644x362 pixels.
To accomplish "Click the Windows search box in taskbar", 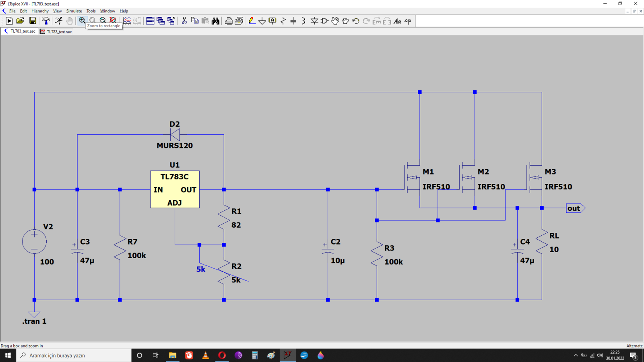I will [74, 356].
